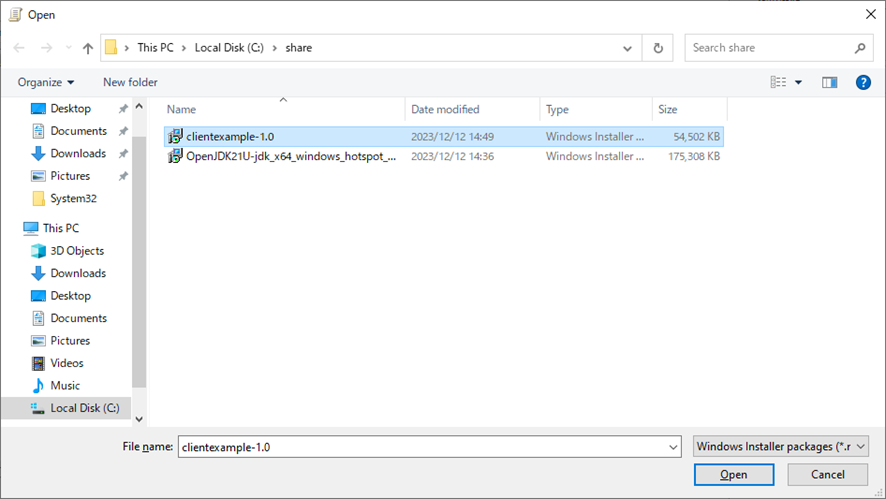Sort files by the Size column

[689, 110]
